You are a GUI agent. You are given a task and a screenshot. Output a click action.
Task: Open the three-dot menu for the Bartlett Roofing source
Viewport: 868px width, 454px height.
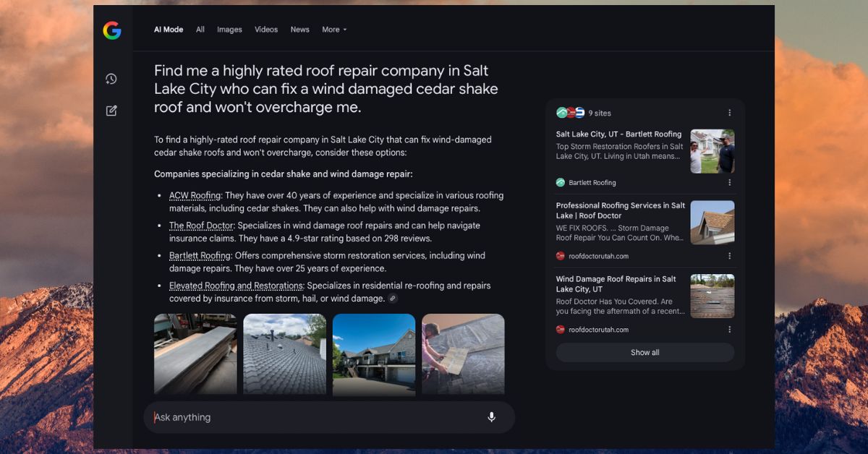tap(729, 183)
